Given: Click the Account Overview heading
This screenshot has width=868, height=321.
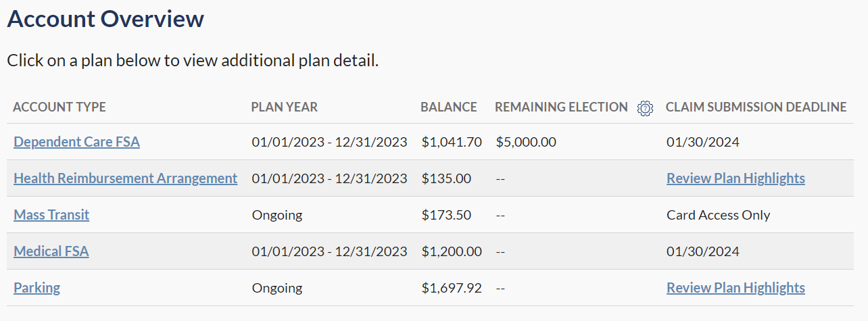Looking at the screenshot, I should 105,19.
